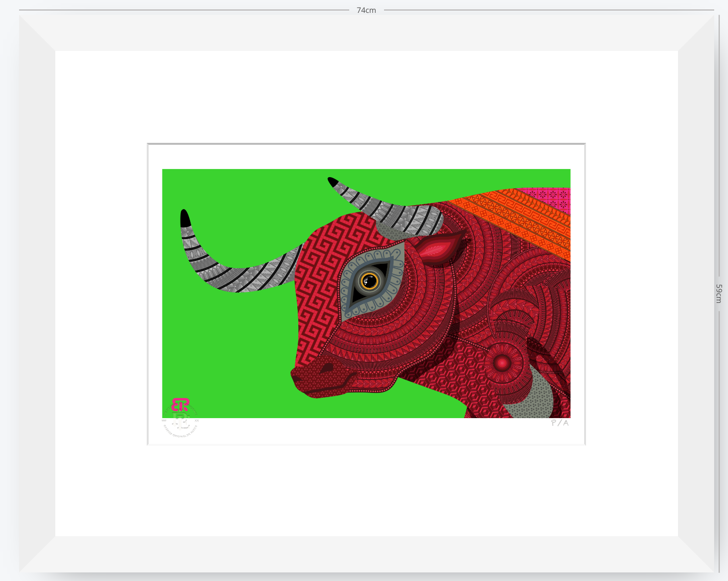Click the round red rosette ornament
The height and width of the screenshot is (581, 728).
pos(502,363)
